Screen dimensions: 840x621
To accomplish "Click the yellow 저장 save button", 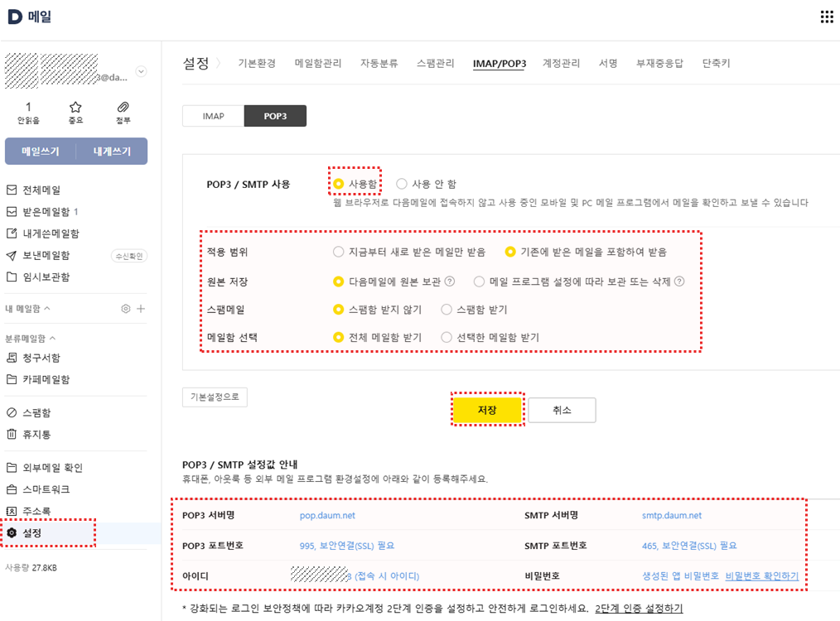I will pyautogui.click(x=487, y=410).
